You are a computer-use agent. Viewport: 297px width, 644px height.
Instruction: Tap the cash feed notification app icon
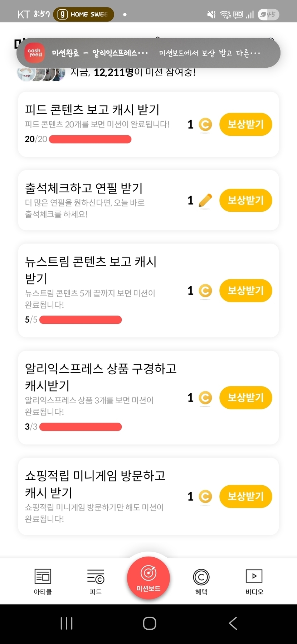pyautogui.click(x=35, y=53)
